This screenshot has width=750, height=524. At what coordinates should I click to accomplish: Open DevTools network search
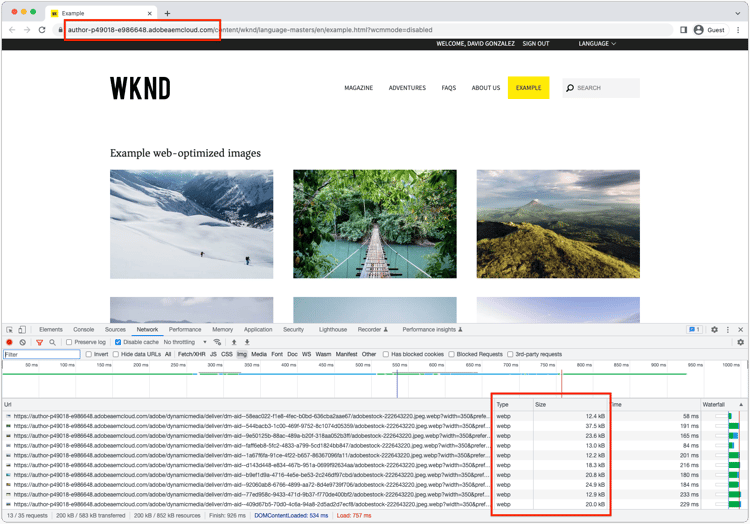pos(53,342)
